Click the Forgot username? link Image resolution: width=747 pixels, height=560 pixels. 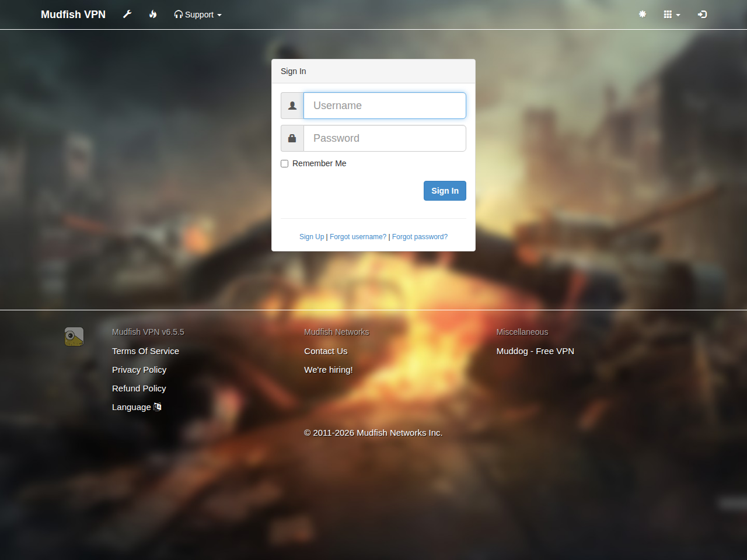click(x=358, y=237)
